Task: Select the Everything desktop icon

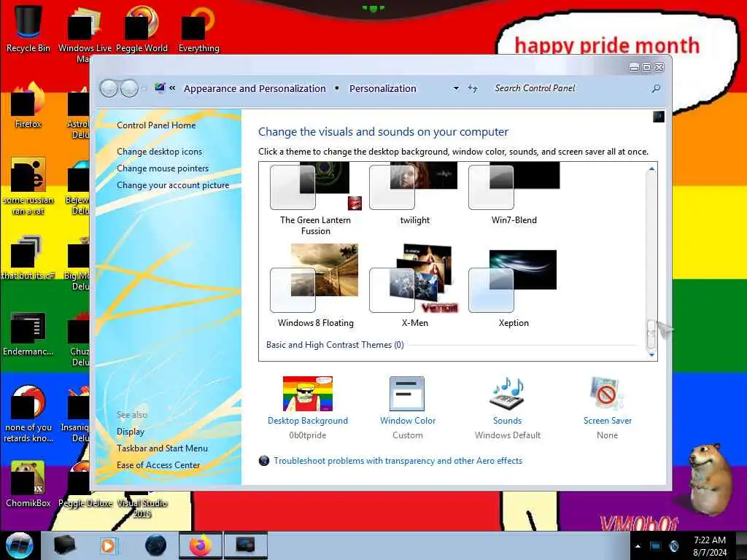Action: (198, 28)
